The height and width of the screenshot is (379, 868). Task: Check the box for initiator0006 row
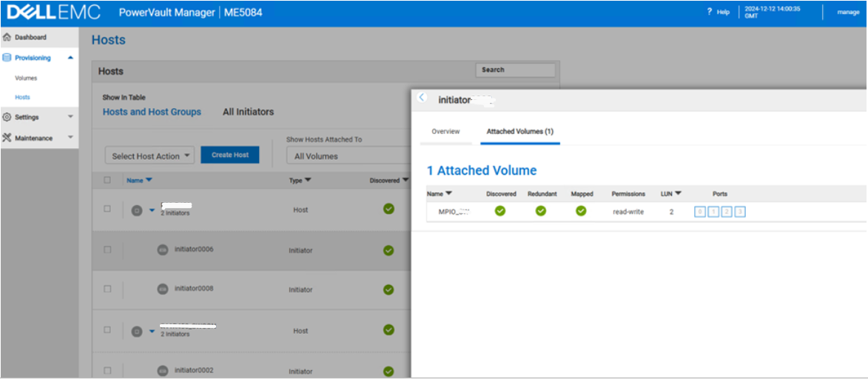(107, 250)
